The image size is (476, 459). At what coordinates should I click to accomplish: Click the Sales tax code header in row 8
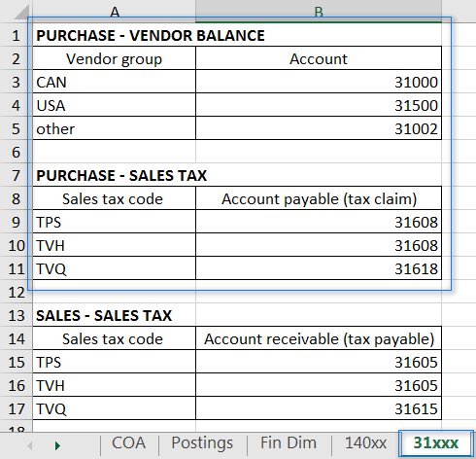pyautogui.click(x=115, y=198)
